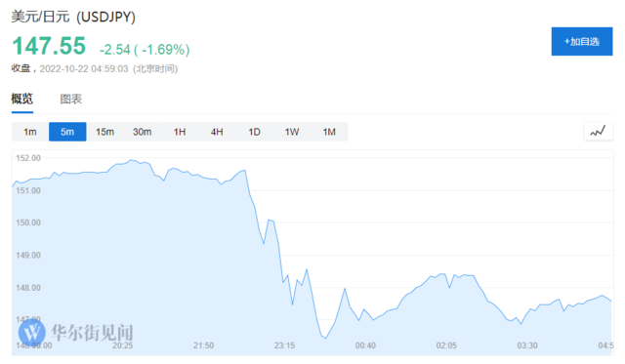
Task: Select the 1H timeframe
Action: pyautogui.click(x=180, y=132)
